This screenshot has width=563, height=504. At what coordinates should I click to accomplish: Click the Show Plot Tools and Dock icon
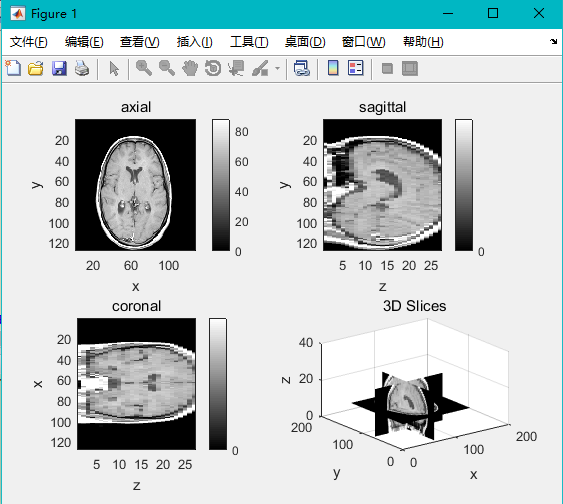[410, 68]
